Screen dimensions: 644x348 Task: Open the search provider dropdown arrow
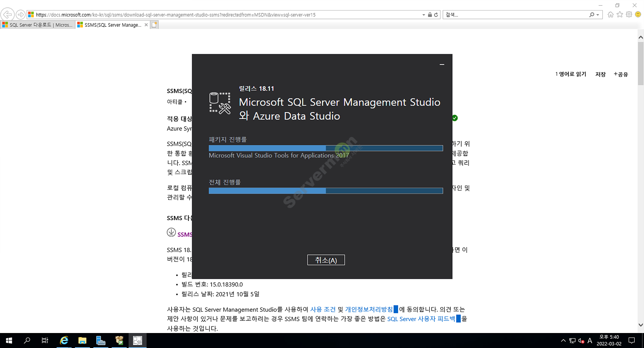click(x=598, y=15)
